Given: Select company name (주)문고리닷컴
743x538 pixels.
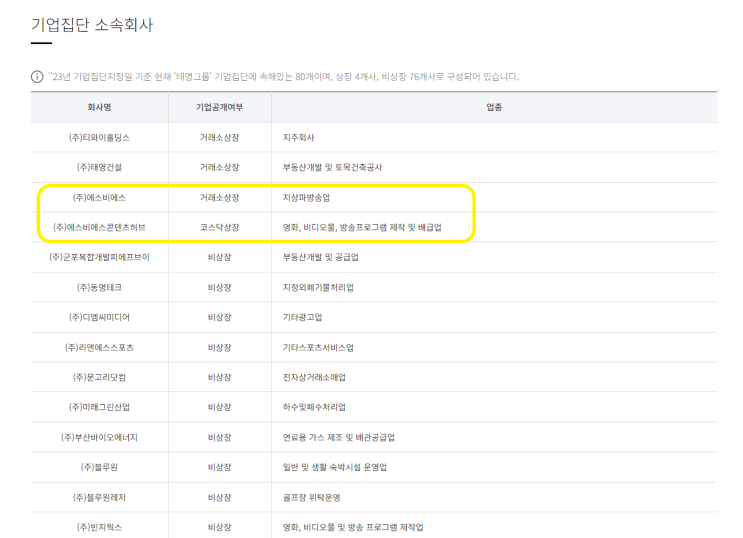Looking at the screenshot, I should tap(100, 377).
